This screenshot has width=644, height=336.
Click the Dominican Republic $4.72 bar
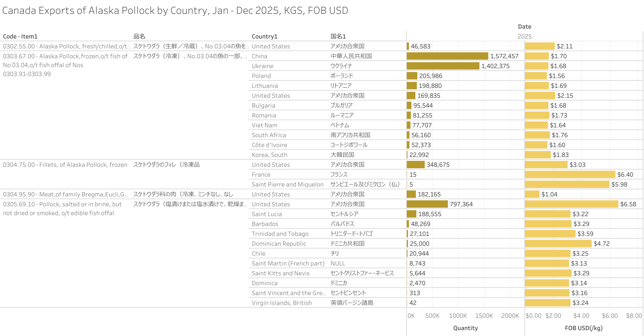(x=558, y=243)
